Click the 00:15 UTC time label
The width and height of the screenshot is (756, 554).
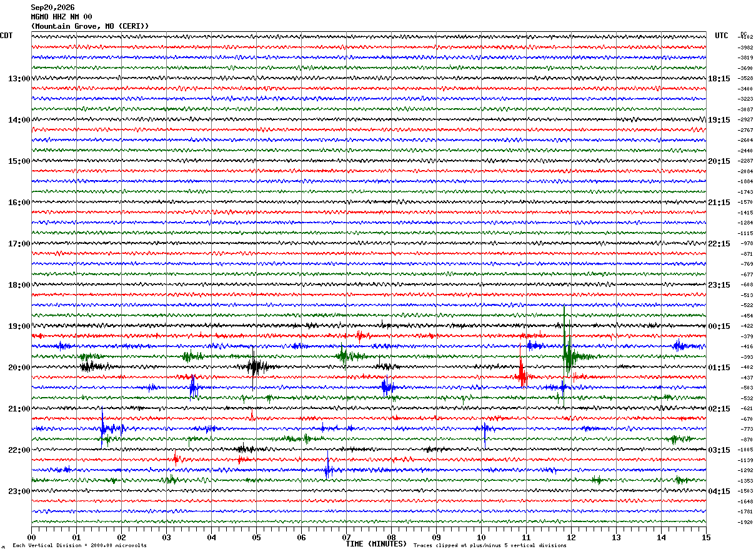point(719,326)
